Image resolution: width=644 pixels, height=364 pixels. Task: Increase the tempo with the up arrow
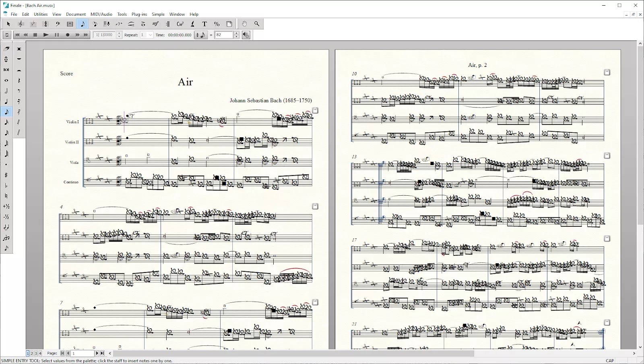236,33
